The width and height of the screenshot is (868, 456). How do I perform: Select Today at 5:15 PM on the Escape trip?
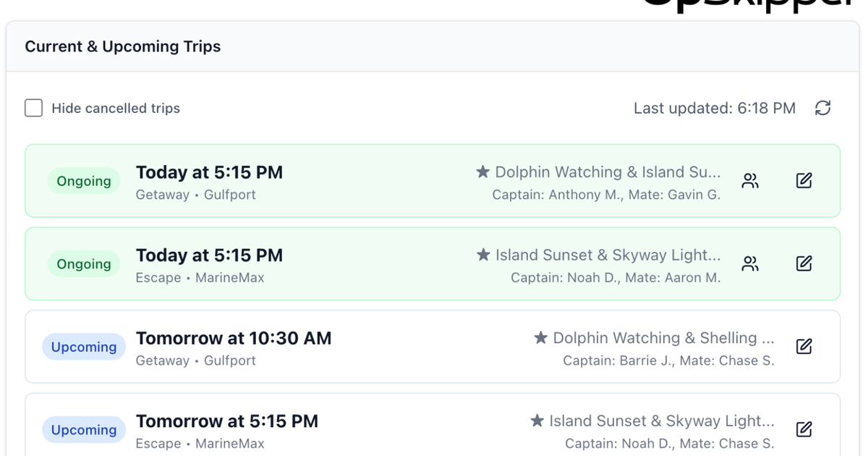pyautogui.click(x=209, y=255)
